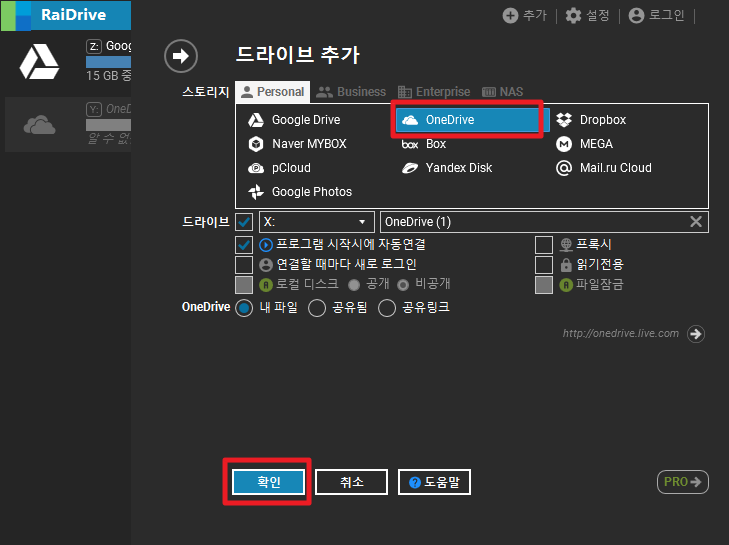Click 취소 cancel button
This screenshot has height=545, width=729.
(351, 482)
